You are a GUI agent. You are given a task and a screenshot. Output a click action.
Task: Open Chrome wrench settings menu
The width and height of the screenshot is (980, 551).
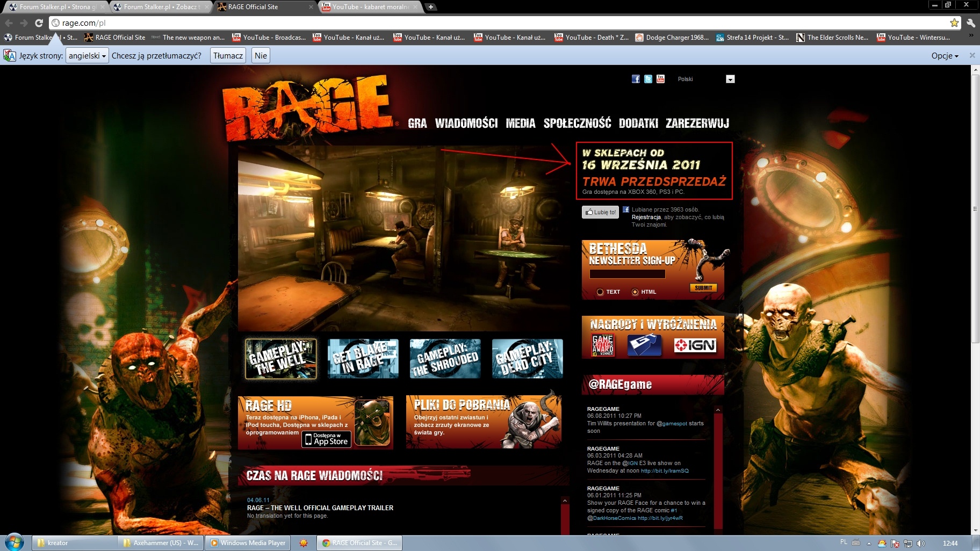(x=970, y=23)
